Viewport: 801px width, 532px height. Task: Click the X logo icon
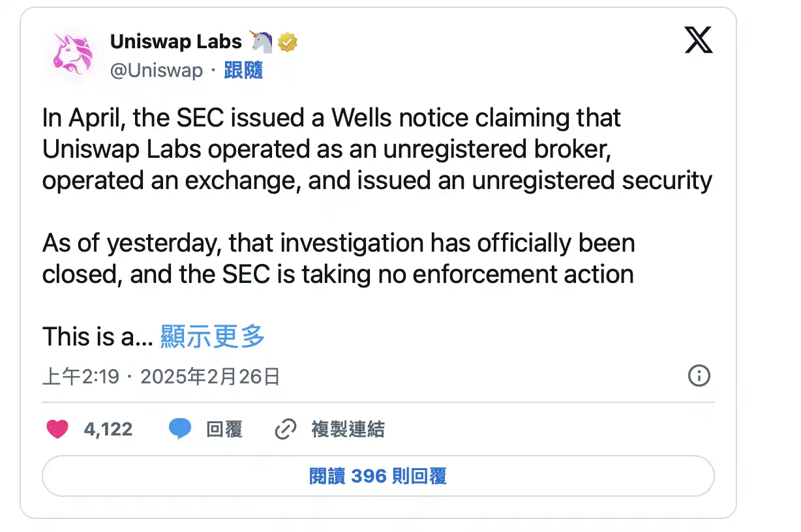coord(699,42)
